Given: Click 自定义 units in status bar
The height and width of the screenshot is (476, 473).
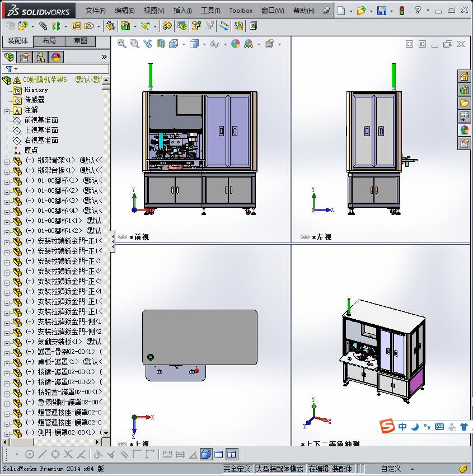Looking at the screenshot, I should coord(391,469).
